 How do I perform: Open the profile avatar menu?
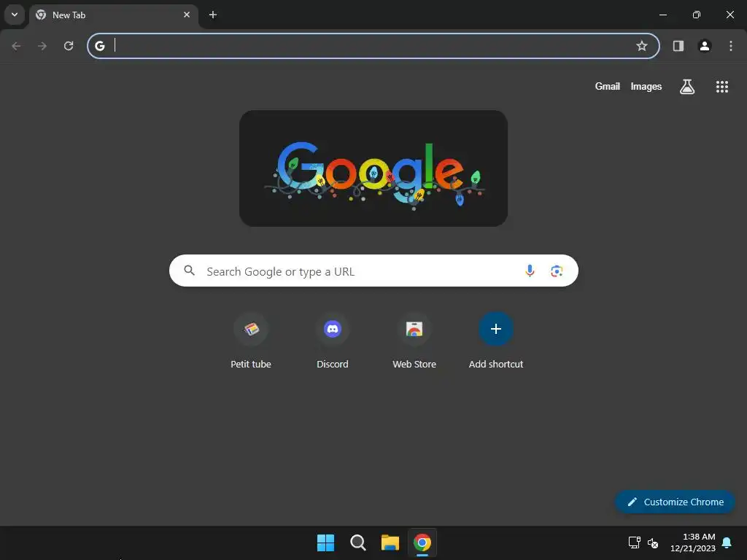[x=705, y=46]
